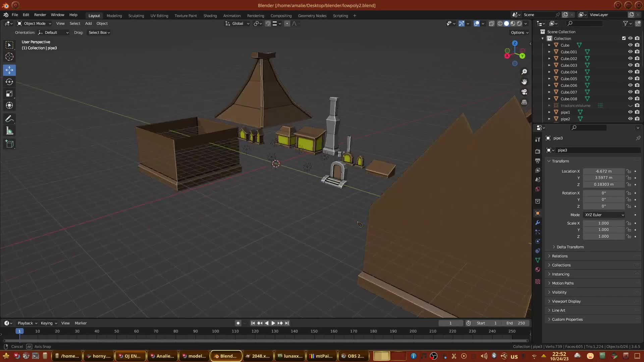
Task: Toggle camera view in viewport
Action: pos(524,92)
